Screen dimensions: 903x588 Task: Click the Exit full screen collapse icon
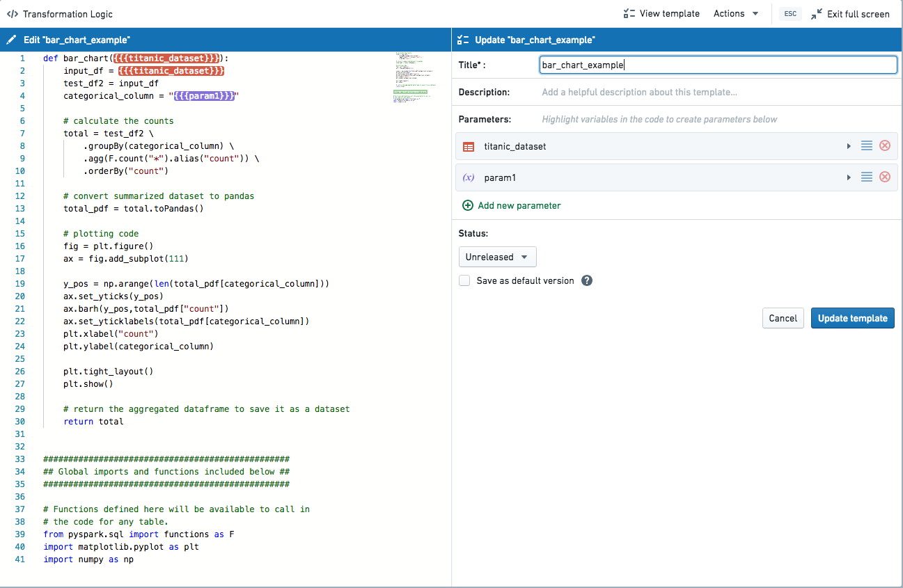coord(817,14)
